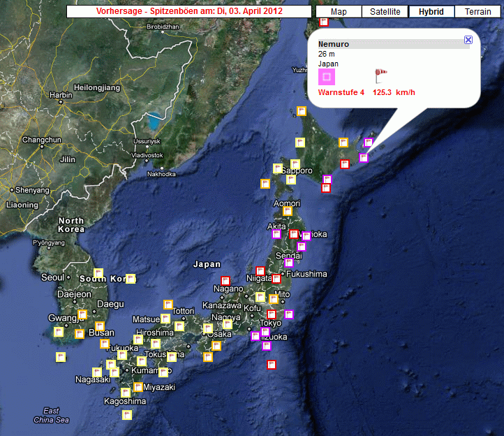Click the 26 m elevation text
The image size is (504, 436).
(326, 54)
